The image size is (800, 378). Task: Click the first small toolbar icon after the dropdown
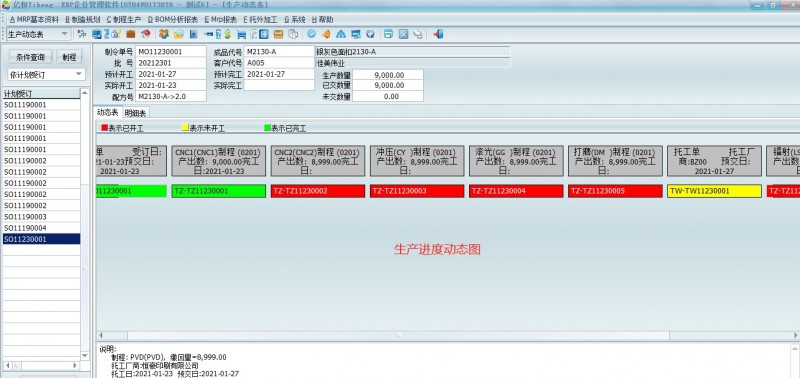(81, 34)
